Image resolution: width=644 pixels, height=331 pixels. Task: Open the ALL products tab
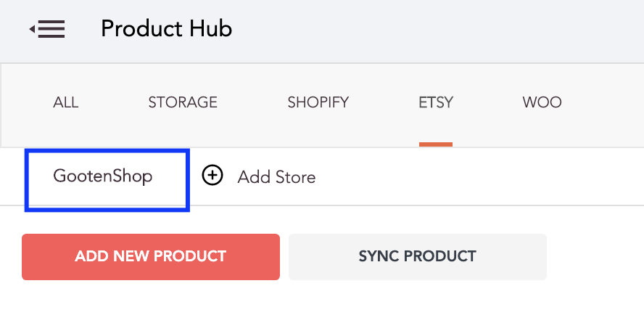coord(66,102)
